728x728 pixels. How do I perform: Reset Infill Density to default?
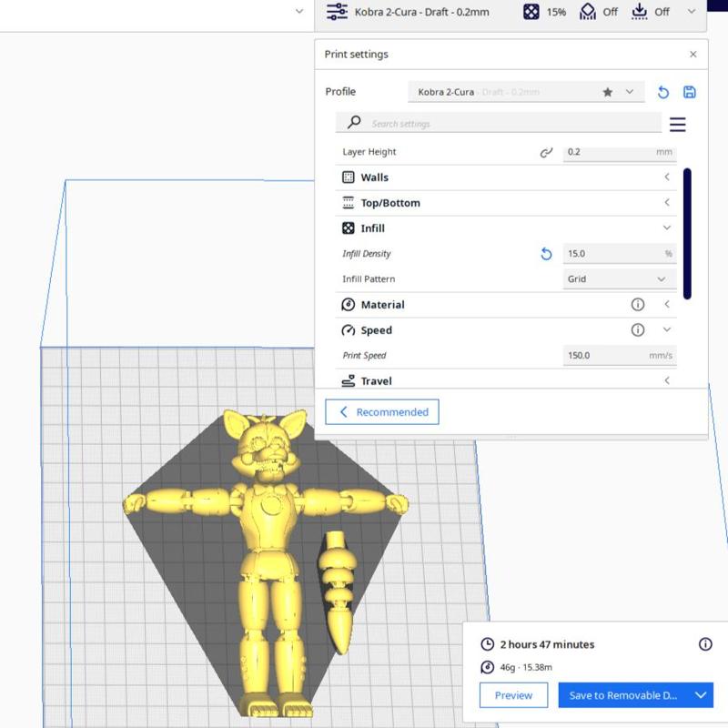coord(546,254)
